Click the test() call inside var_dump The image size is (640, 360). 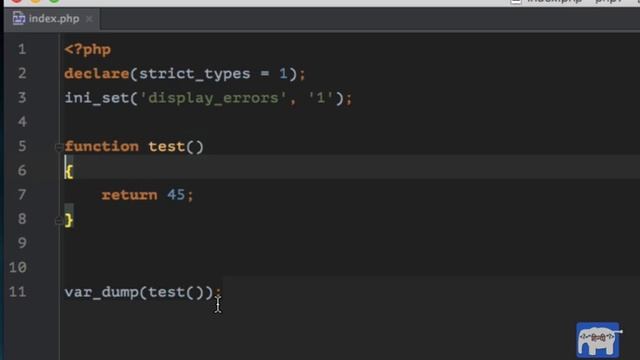(176, 293)
